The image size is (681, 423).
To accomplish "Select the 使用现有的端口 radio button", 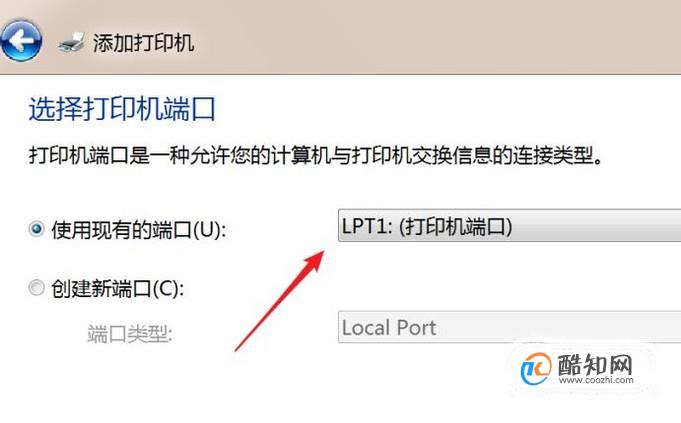I will click(x=36, y=228).
